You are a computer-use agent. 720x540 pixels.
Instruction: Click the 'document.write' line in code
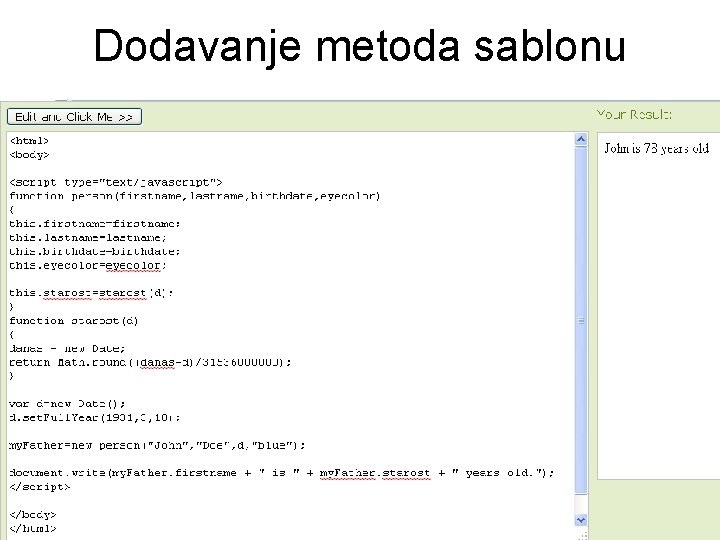click(282, 473)
